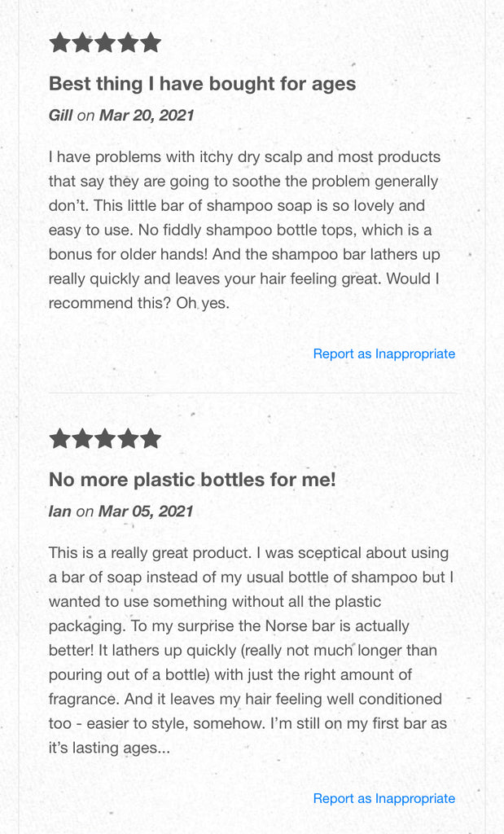The height and width of the screenshot is (834, 504).
Task: Click 'No more plastic bottles for me!' title
Action: 192,480
